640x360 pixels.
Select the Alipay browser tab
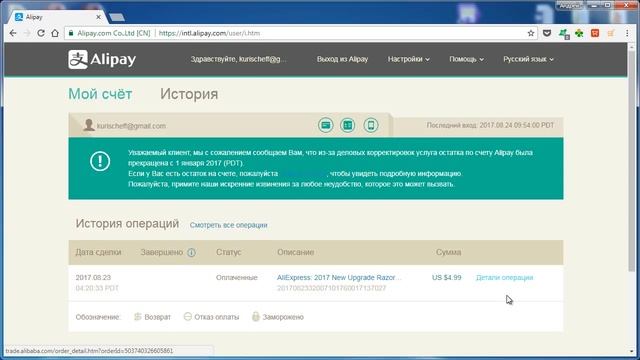pos(57,17)
